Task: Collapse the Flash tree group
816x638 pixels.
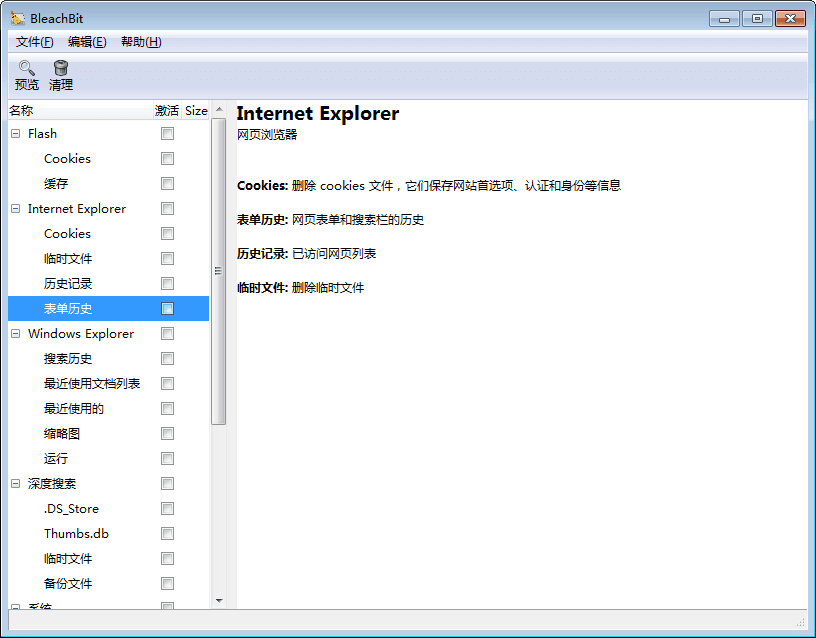Action: click(16, 134)
